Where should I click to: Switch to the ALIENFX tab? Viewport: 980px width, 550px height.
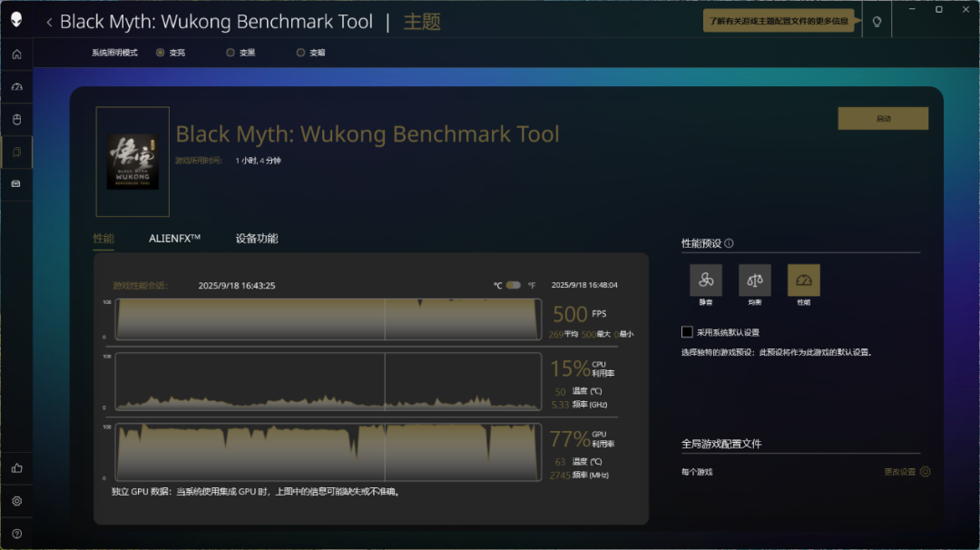coord(174,238)
